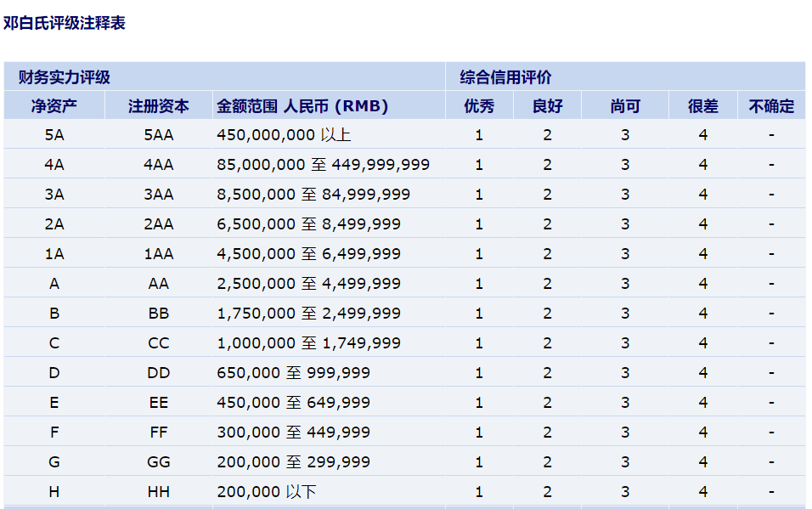Screen dimensions: 812x509
Task: Select the EE registered capital cell
Action: tap(159, 402)
